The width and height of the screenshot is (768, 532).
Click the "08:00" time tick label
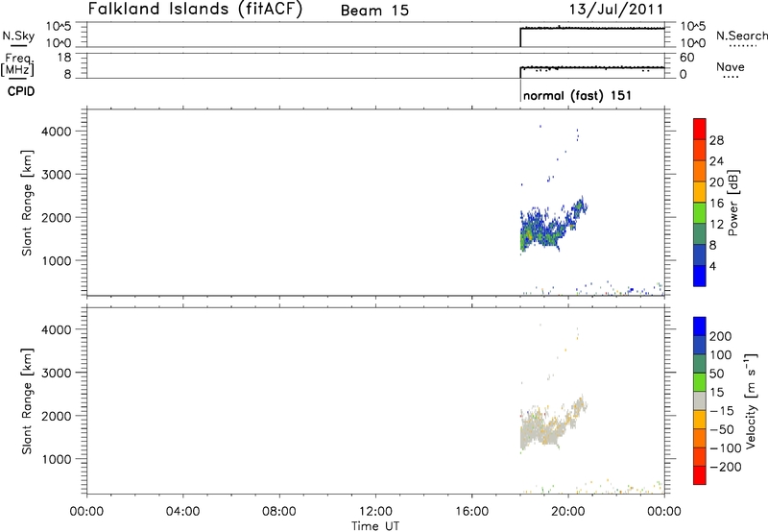[x=279, y=512]
